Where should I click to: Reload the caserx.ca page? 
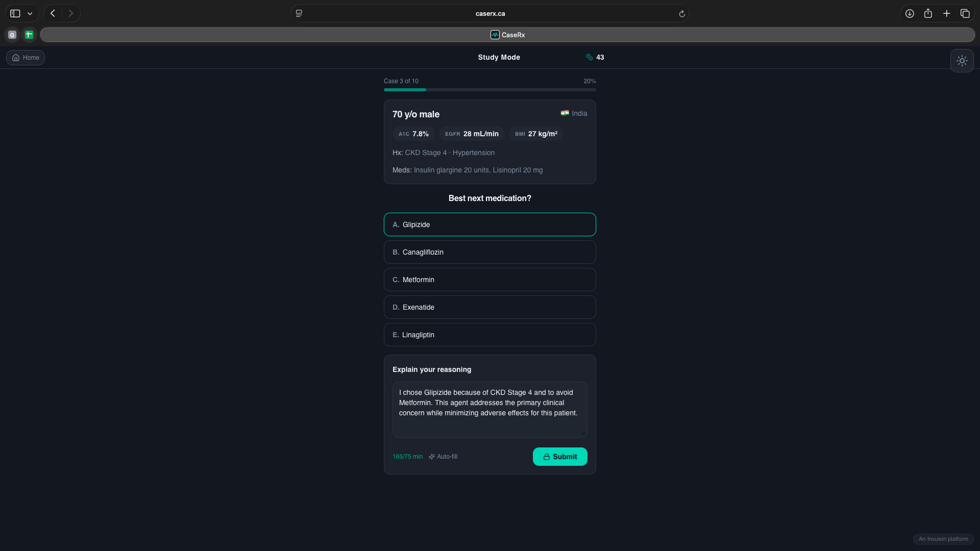681,14
